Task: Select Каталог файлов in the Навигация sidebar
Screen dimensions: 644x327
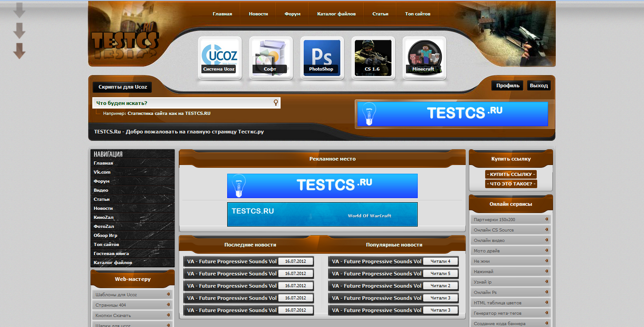Action: click(x=132, y=262)
